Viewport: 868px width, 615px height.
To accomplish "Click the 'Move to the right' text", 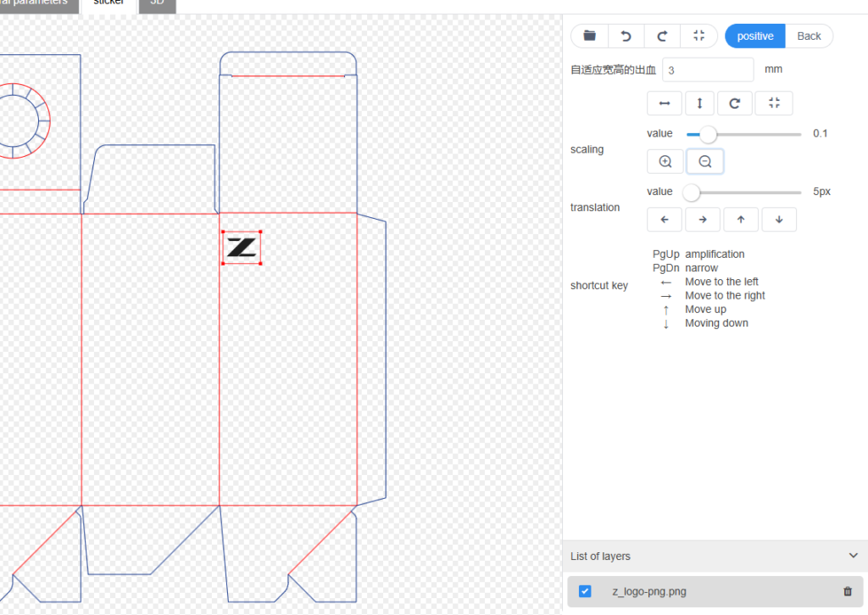I will pos(725,295).
